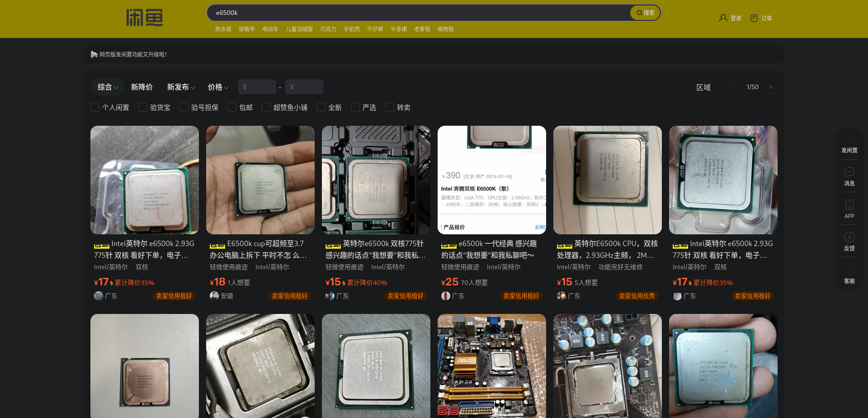Enable the 超赞鱼小铺 checkbox
The height and width of the screenshot is (418, 868).
[x=266, y=107]
